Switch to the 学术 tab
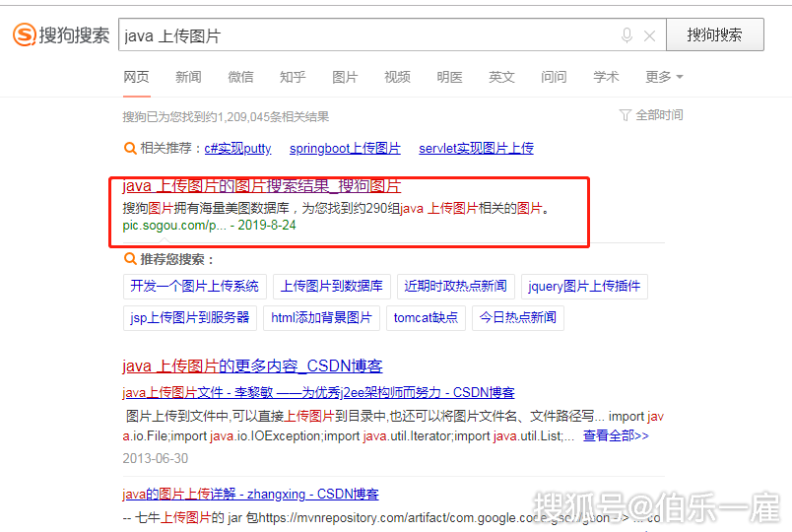Image resolution: width=792 pixels, height=532 pixels. (x=606, y=77)
